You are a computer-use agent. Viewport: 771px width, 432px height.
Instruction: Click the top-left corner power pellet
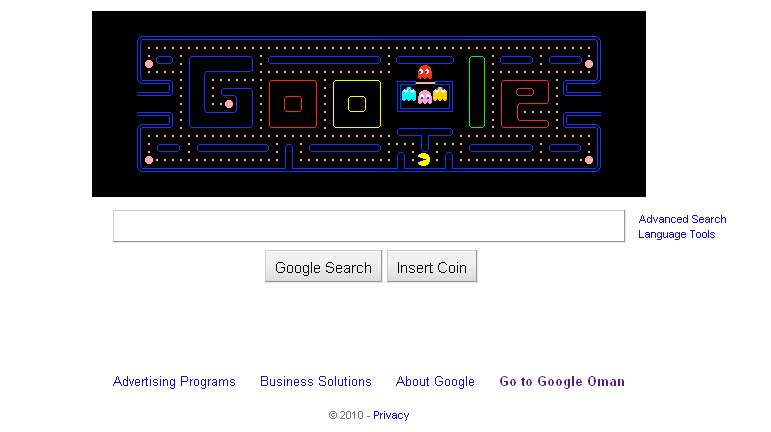(149, 64)
